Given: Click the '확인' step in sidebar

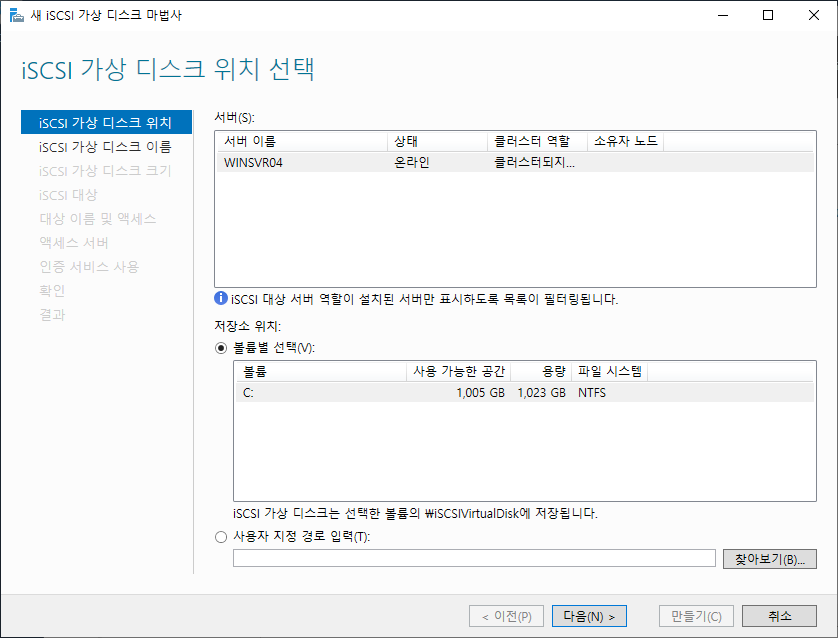Looking at the screenshot, I should point(52,291).
